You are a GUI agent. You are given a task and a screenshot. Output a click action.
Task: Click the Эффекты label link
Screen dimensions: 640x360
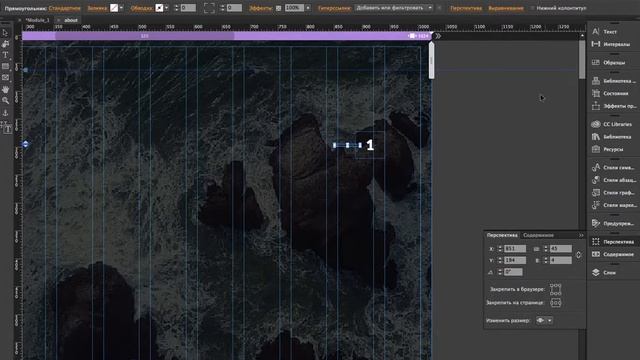point(261,8)
